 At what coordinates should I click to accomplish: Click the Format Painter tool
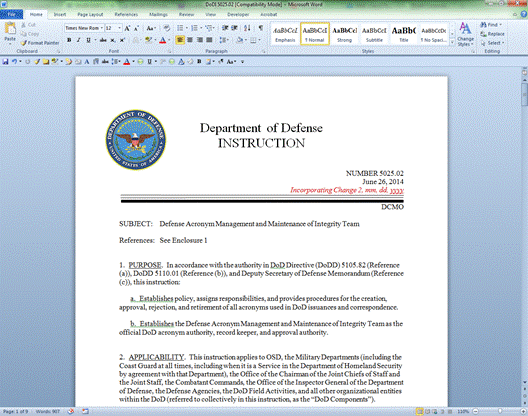[40, 43]
